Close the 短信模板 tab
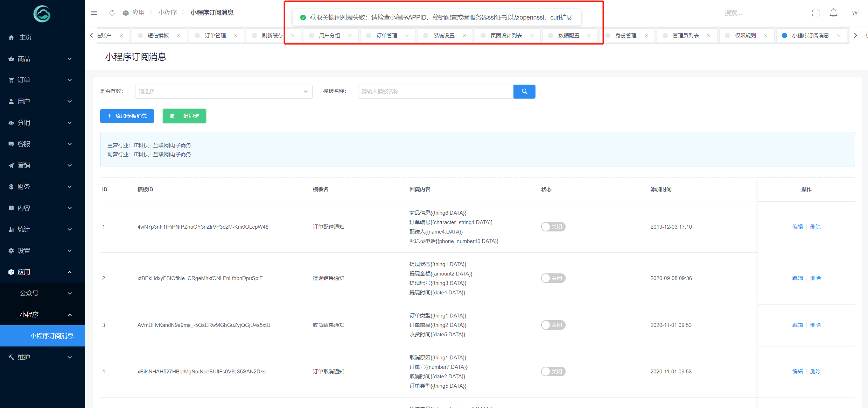The image size is (868, 408). point(178,36)
